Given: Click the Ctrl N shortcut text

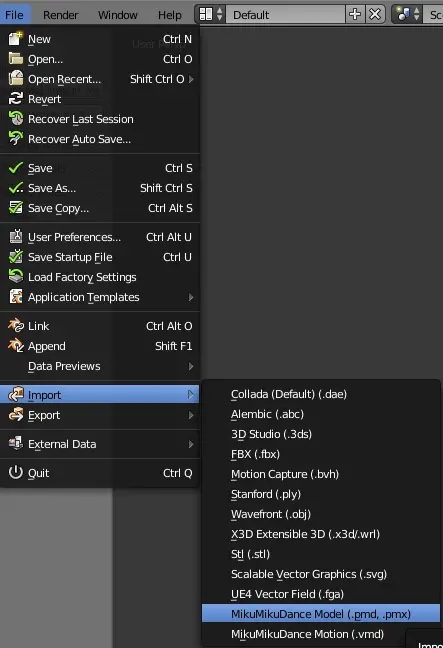Looking at the screenshot, I should tap(177, 39).
